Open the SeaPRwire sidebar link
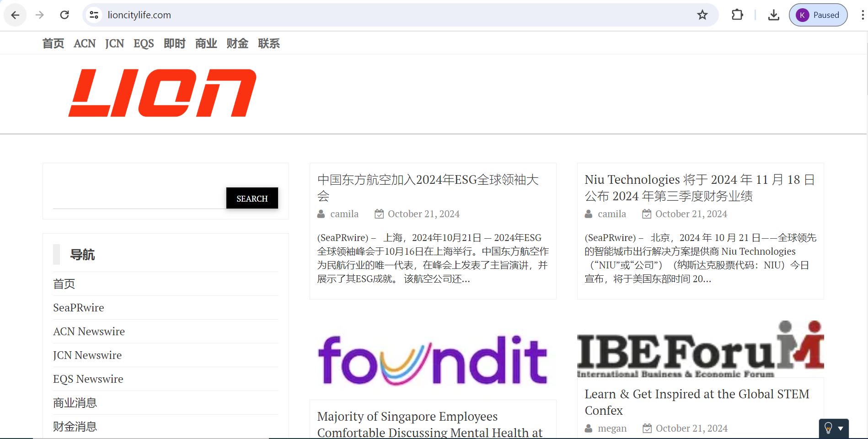The image size is (868, 439). (78, 307)
